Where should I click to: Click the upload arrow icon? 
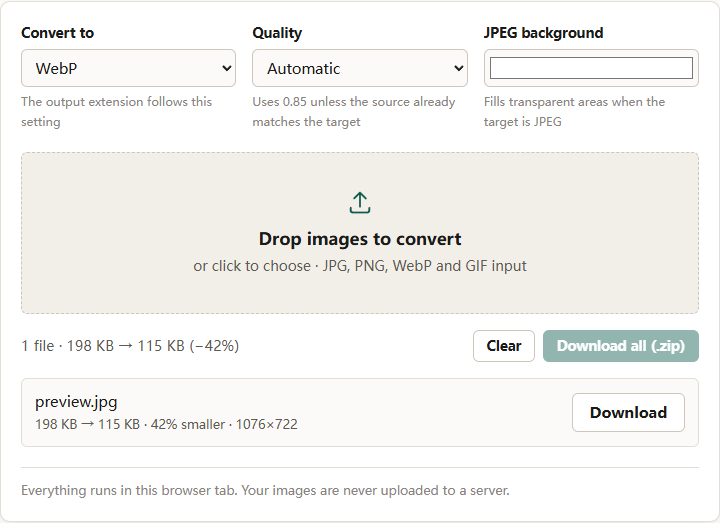360,202
